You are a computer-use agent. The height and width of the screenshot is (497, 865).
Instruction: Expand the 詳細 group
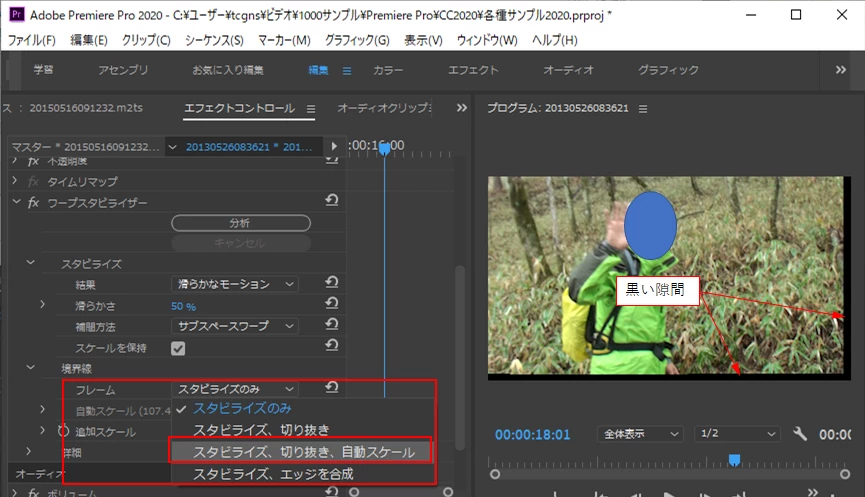pos(29,451)
